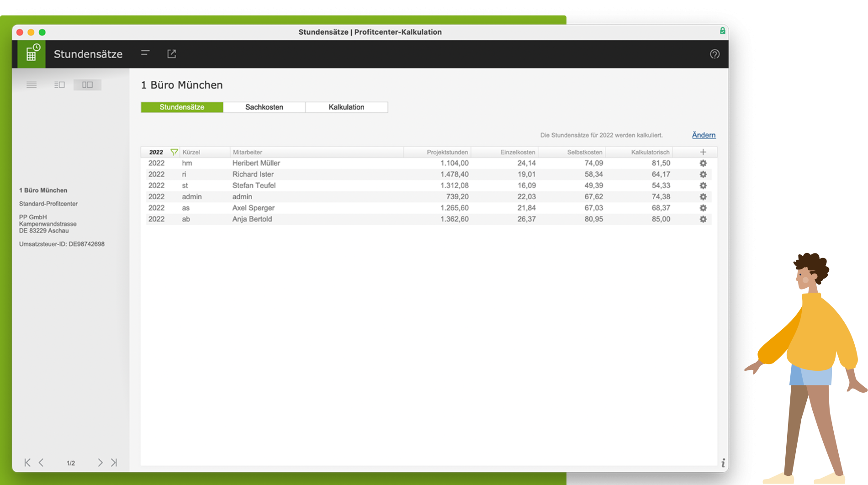This screenshot has width=868, height=485.
Task: Switch to the Sachkosten tab
Action: pos(264,107)
